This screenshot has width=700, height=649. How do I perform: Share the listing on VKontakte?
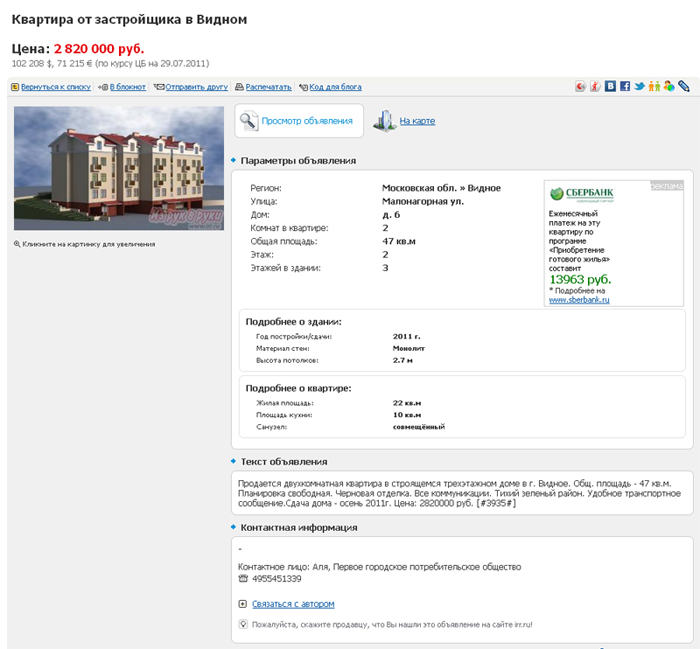[x=610, y=86]
